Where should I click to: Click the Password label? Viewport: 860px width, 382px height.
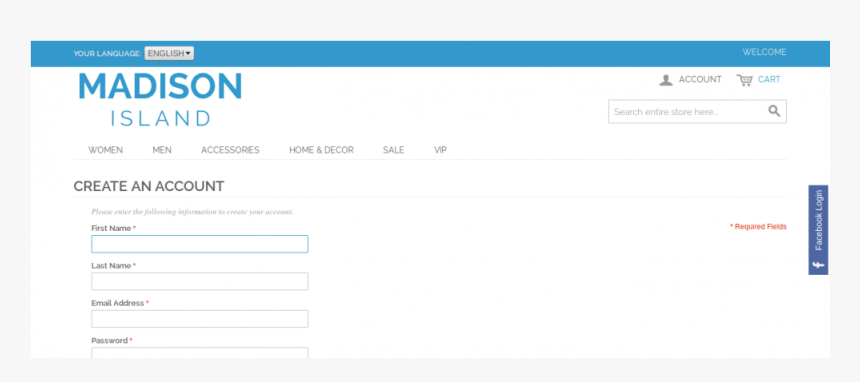coord(110,340)
